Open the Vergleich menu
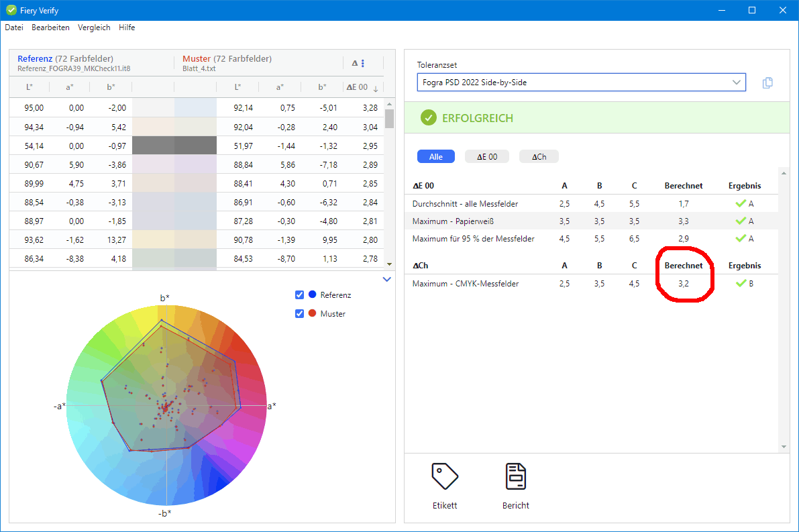Viewport: 799px width, 532px height. coord(94,28)
